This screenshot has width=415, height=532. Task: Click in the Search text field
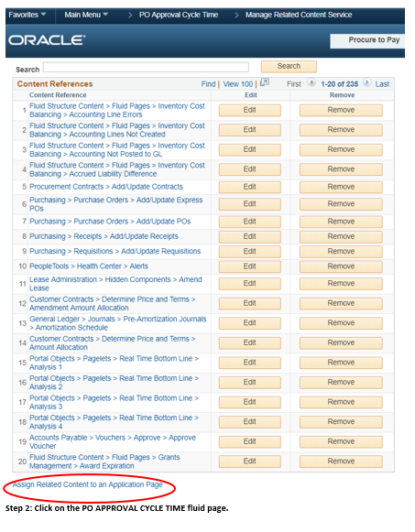pos(146,67)
